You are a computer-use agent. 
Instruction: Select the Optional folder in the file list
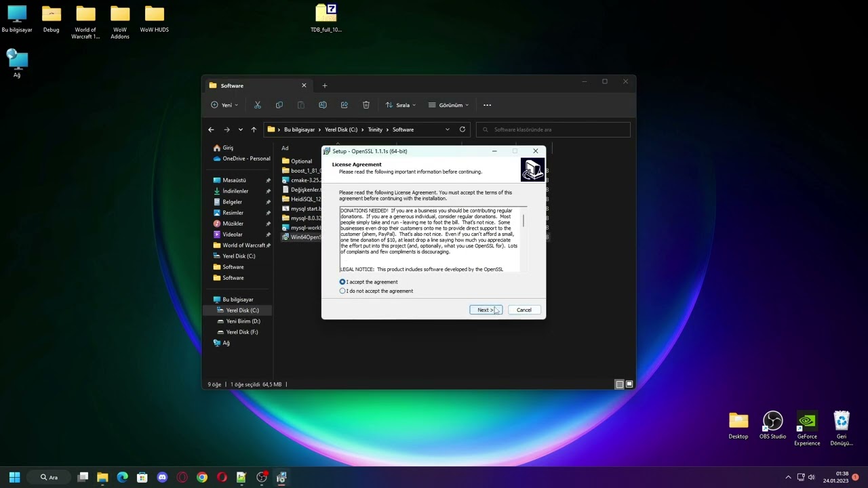pos(301,161)
